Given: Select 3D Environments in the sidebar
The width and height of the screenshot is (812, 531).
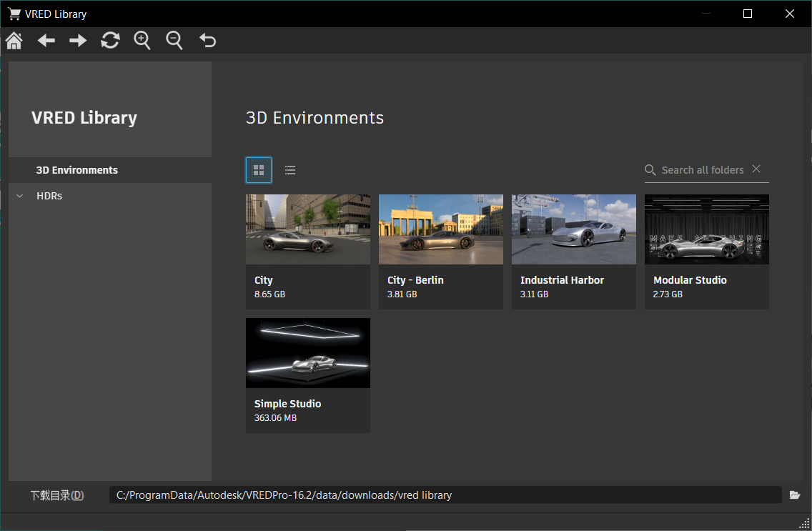Looking at the screenshot, I should pyautogui.click(x=110, y=170).
